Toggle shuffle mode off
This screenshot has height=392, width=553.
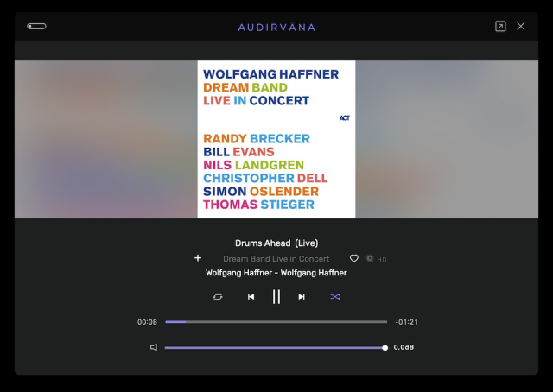click(335, 297)
